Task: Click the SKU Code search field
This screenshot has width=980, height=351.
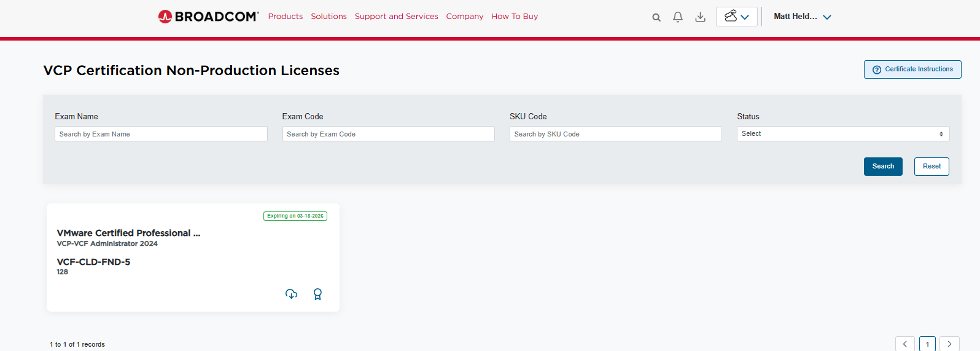Action: 615,134
